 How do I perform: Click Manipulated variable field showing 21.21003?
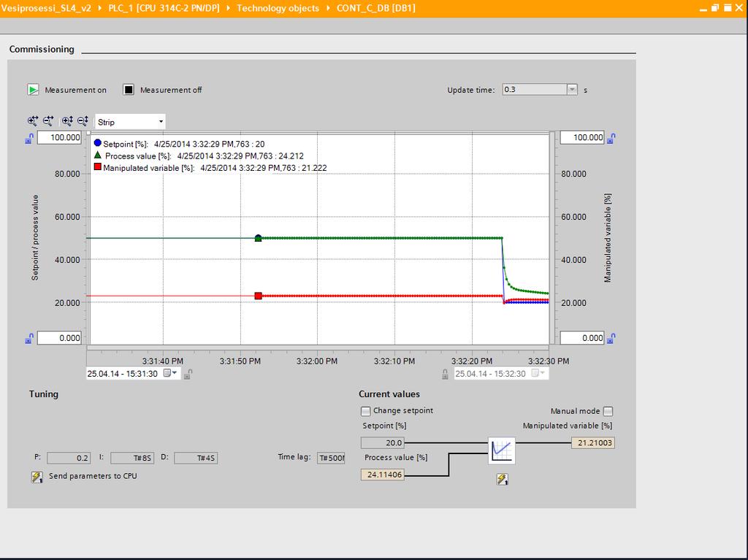(x=593, y=442)
